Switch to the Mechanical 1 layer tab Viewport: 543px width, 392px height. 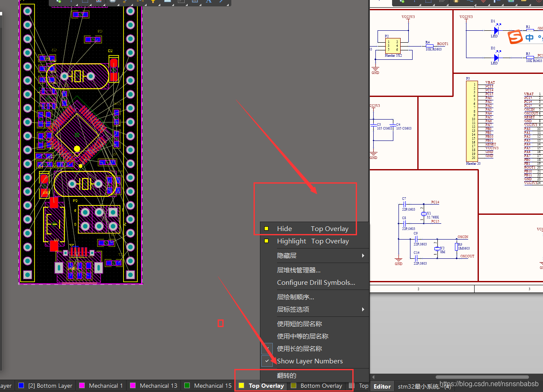(101, 386)
